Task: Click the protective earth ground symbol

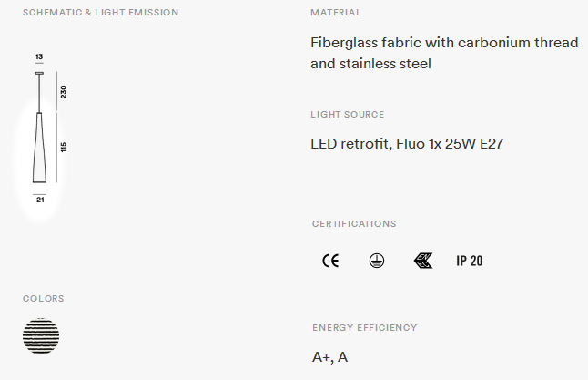Action: click(377, 261)
